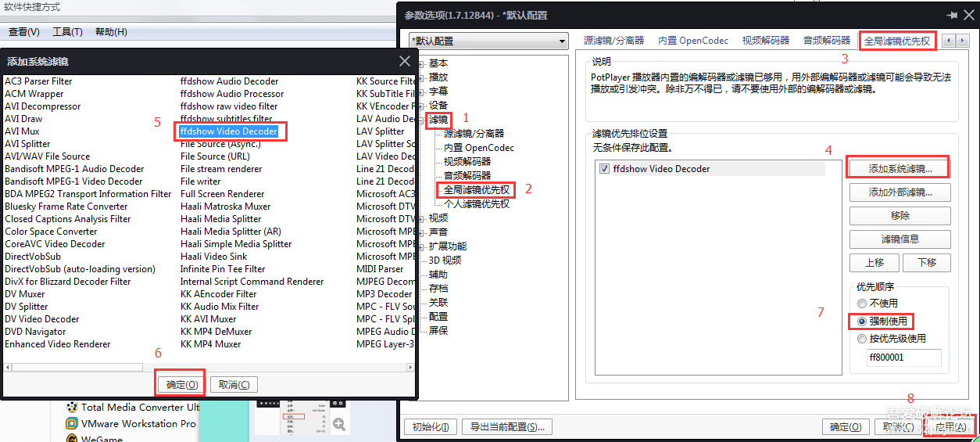Select Enhanced Video Renderer in the list
The height and width of the screenshot is (442, 980).
point(58,344)
